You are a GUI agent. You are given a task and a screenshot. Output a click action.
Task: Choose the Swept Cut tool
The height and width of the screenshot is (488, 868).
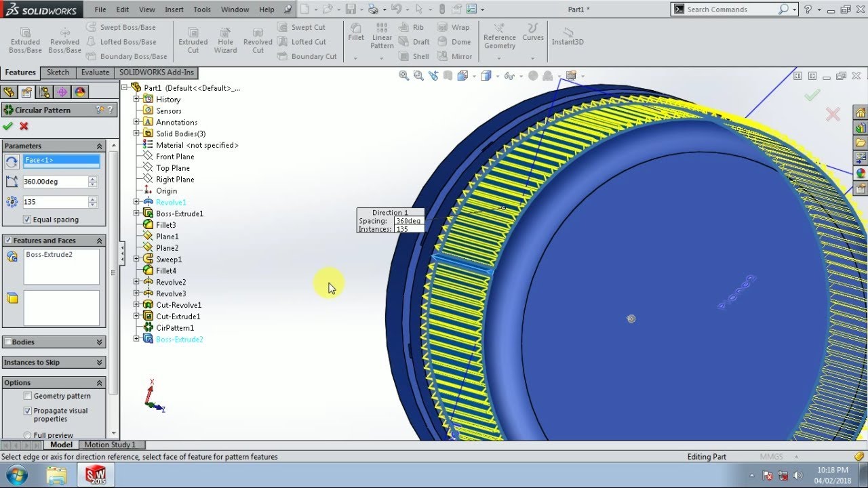coord(301,27)
